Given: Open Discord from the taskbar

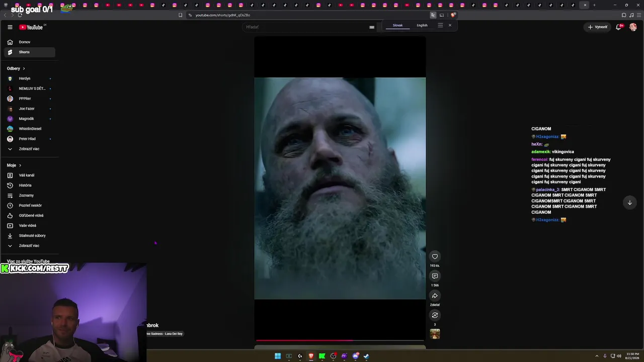Looking at the screenshot, I should 355,356.
